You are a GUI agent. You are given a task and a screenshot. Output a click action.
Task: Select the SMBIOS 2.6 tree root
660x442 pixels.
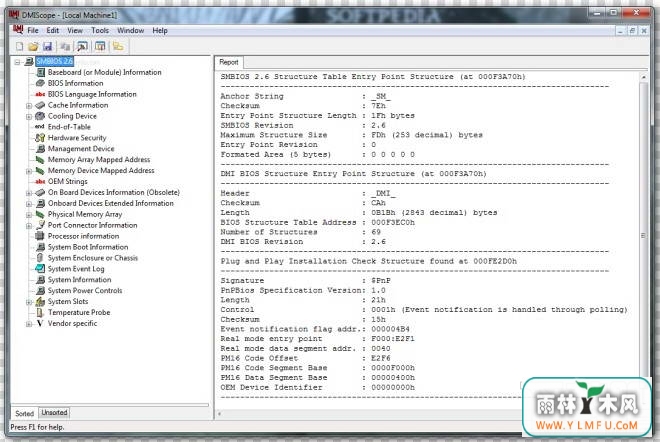click(55, 61)
